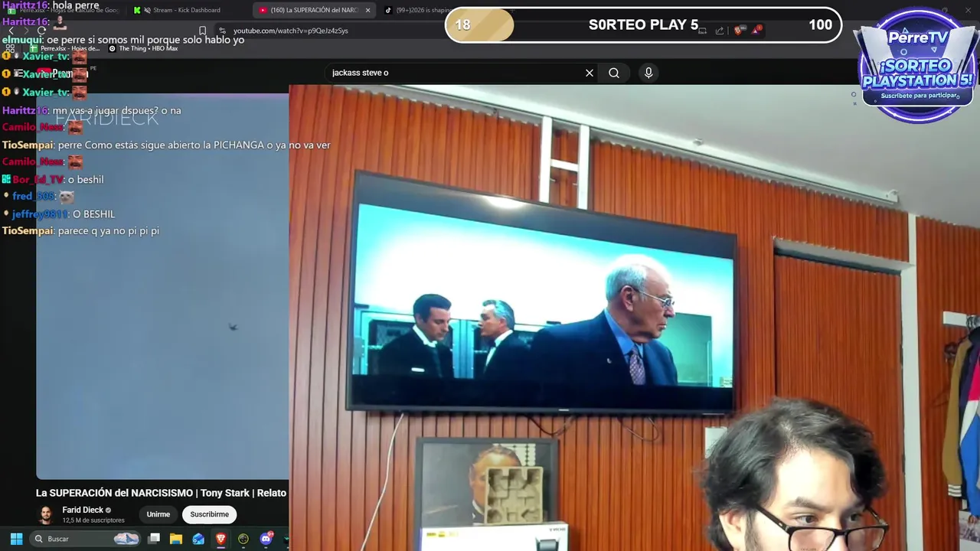Click the YouTube search magnifier button
The width and height of the screenshot is (980, 551).
[614, 73]
